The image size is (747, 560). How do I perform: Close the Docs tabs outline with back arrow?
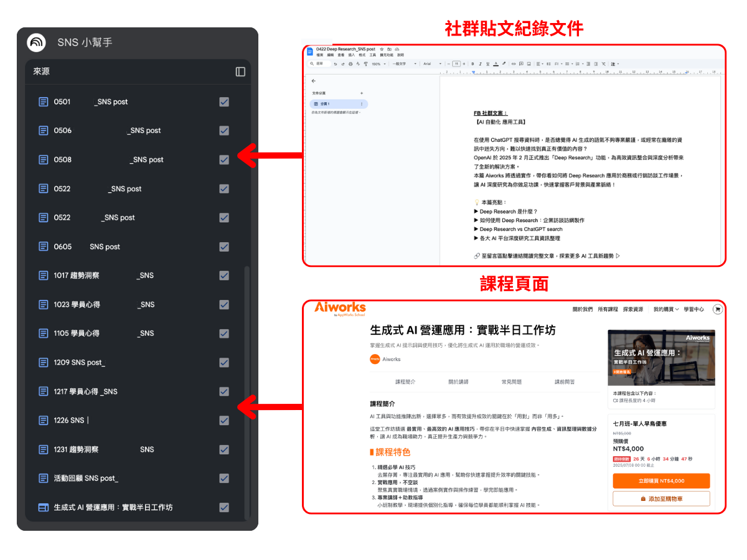(x=314, y=81)
